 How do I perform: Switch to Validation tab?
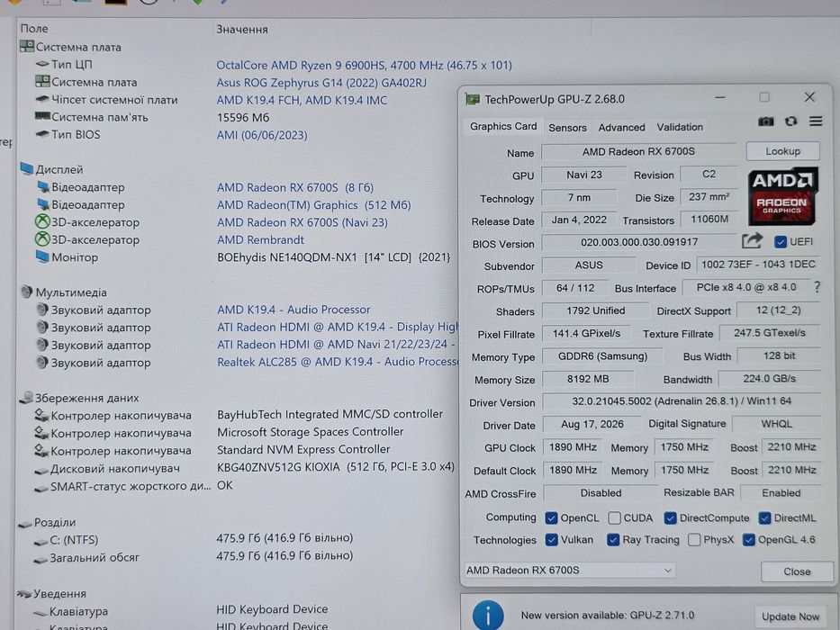pyautogui.click(x=680, y=127)
